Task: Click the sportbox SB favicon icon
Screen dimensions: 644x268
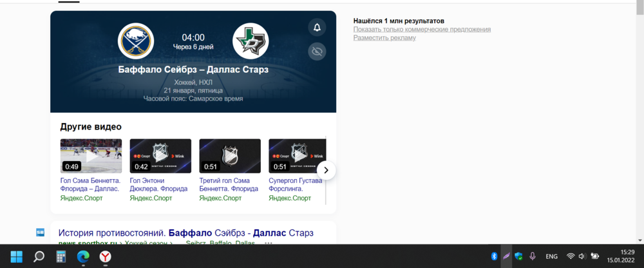Action: click(x=40, y=232)
